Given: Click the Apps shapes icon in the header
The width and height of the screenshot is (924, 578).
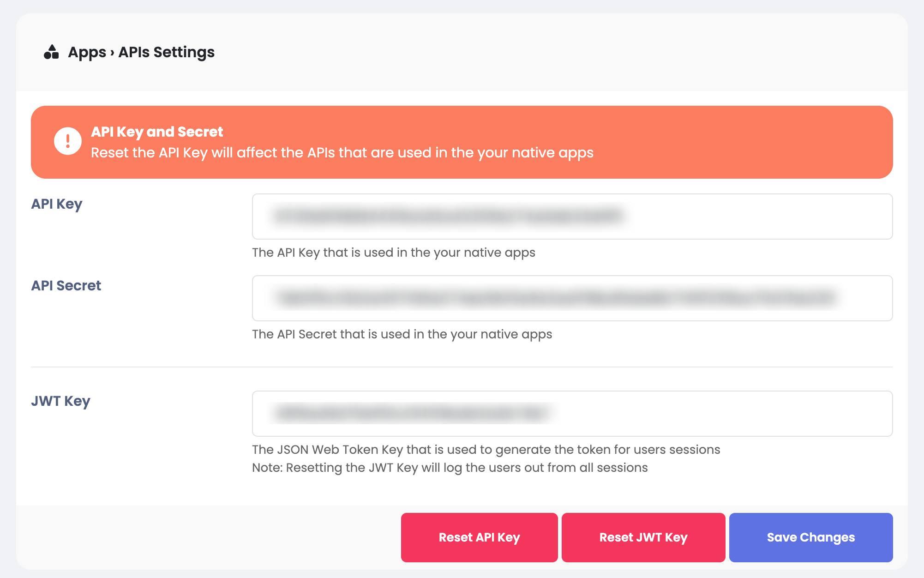Looking at the screenshot, I should [x=51, y=52].
